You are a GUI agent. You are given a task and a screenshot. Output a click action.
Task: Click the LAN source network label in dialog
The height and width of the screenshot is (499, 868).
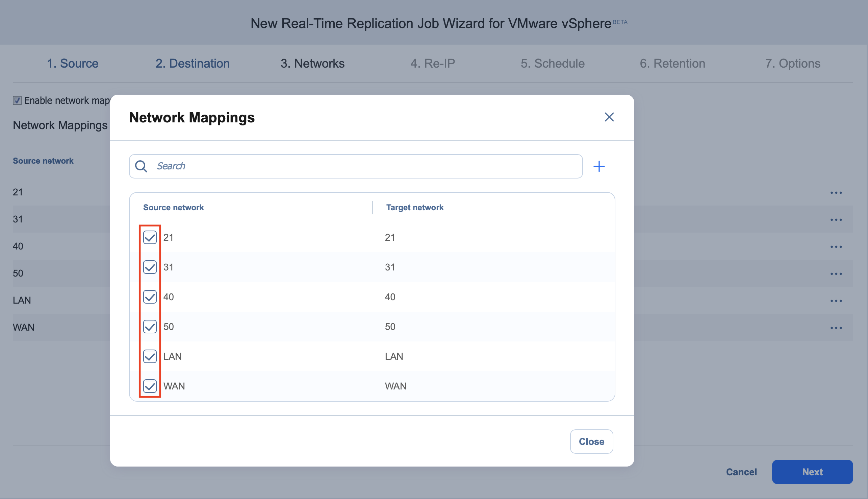pos(173,357)
